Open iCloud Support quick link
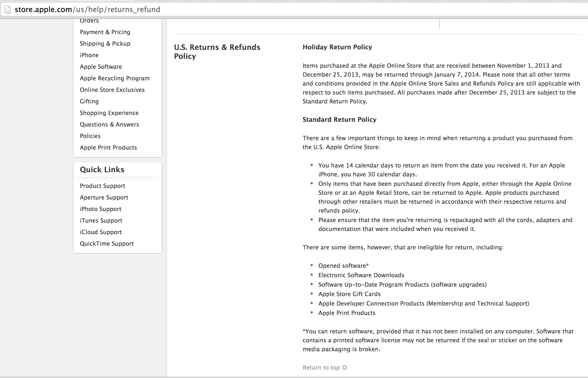Image resolution: width=588 pixels, height=378 pixels. click(101, 232)
